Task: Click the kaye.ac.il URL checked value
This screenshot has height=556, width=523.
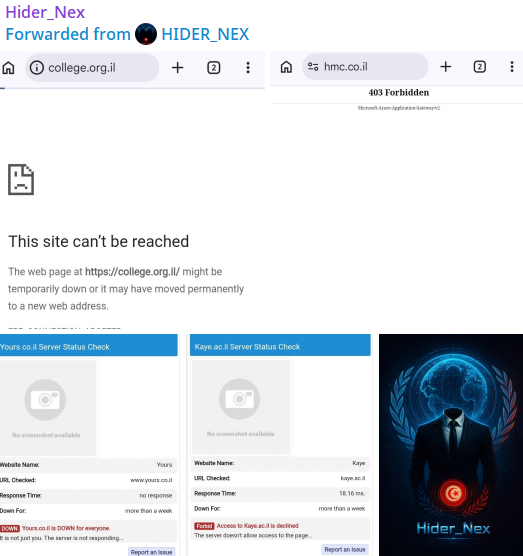Action: point(353,478)
